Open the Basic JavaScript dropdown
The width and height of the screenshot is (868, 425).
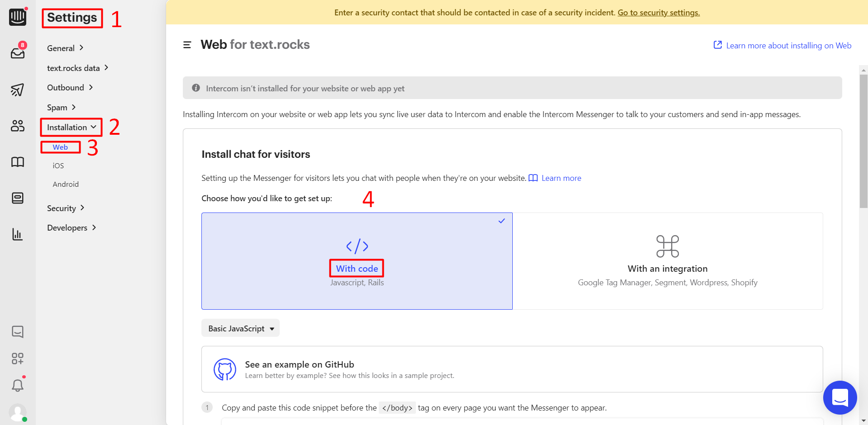[240, 328]
